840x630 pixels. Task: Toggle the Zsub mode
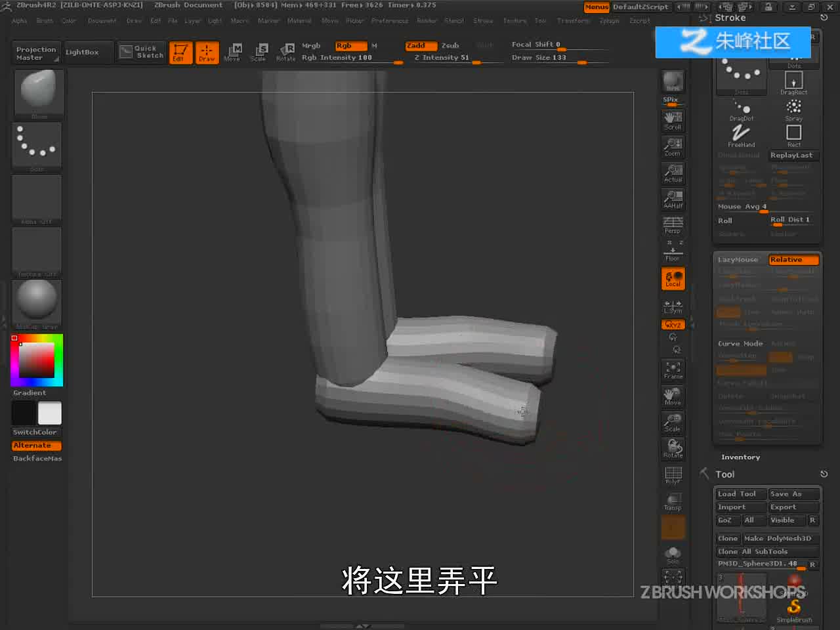450,45
